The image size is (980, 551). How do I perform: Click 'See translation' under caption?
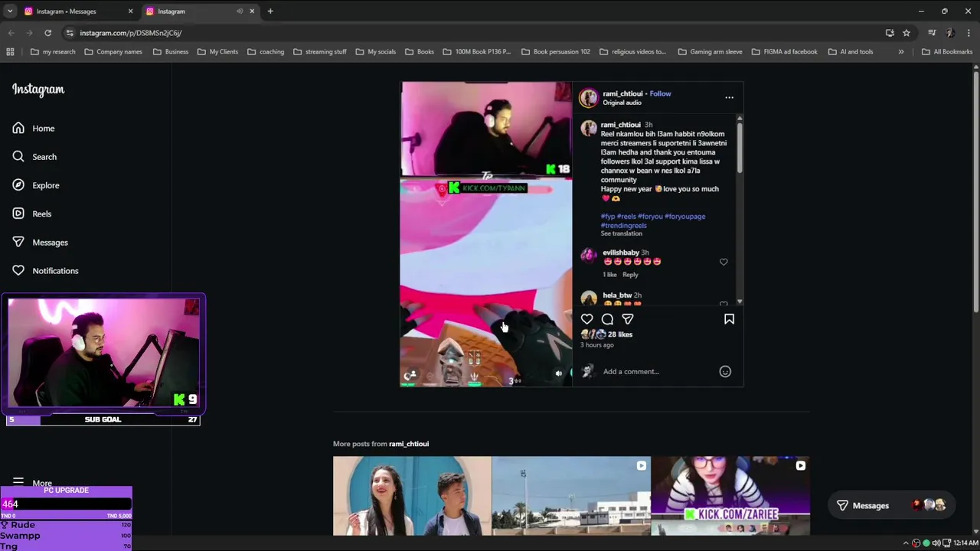622,233
